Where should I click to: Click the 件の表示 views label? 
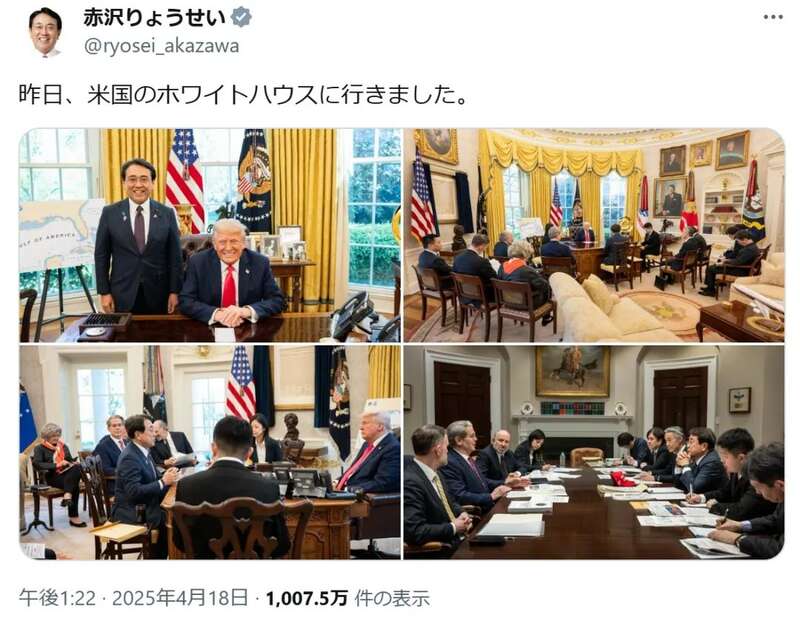(392, 598)
